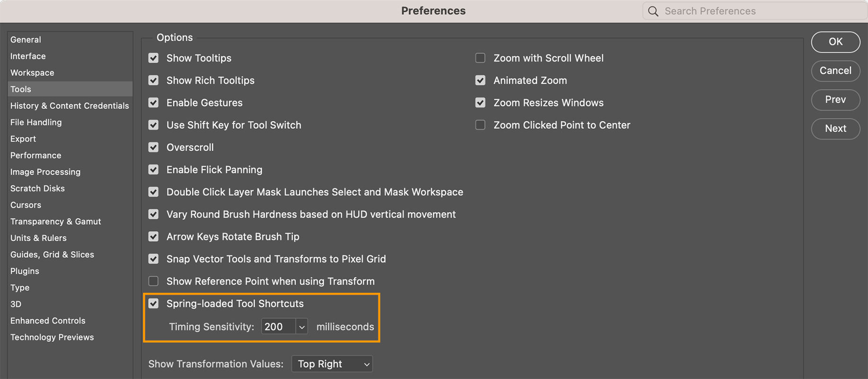
Task: Switch to the Interface preferences category
Action: coord(28,56)
